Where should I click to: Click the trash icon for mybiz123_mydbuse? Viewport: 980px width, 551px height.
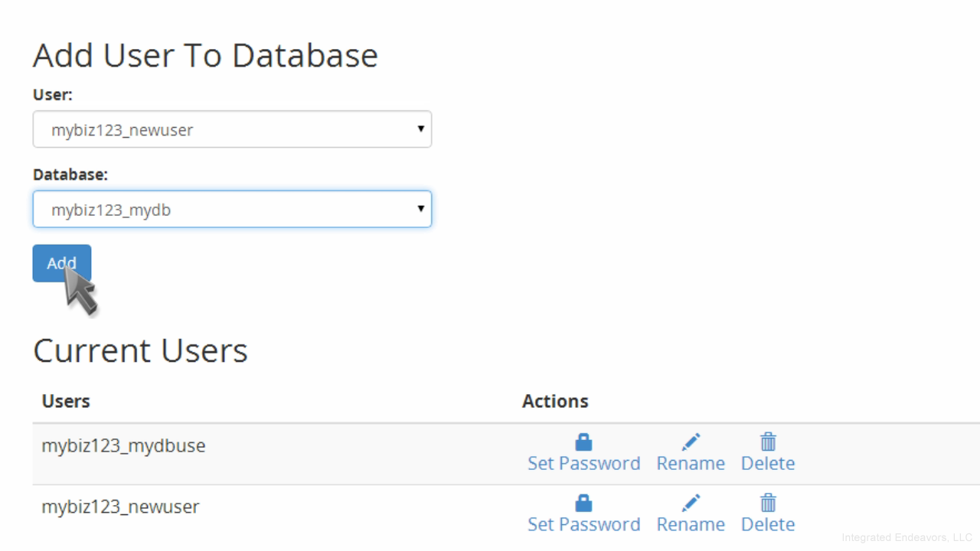(x=768, y=442)
